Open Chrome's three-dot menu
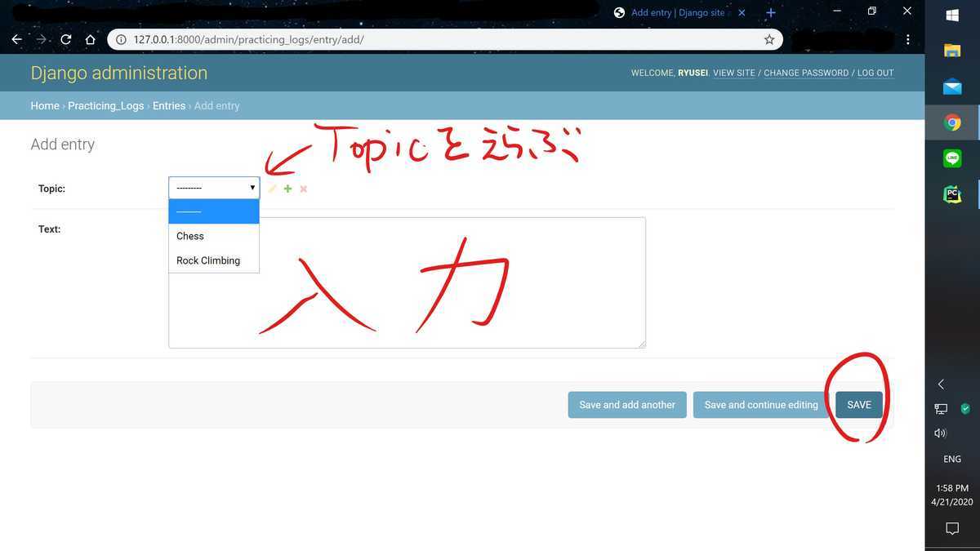 pyautogui.click(x=907, y=38)
